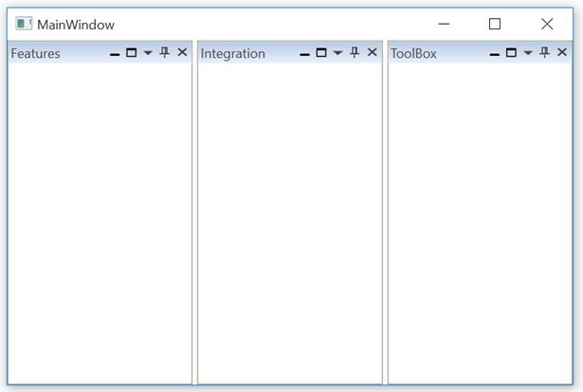Screen dimensions: 583x392
Task: Minimize the Features panel
Action: (115, 53)
